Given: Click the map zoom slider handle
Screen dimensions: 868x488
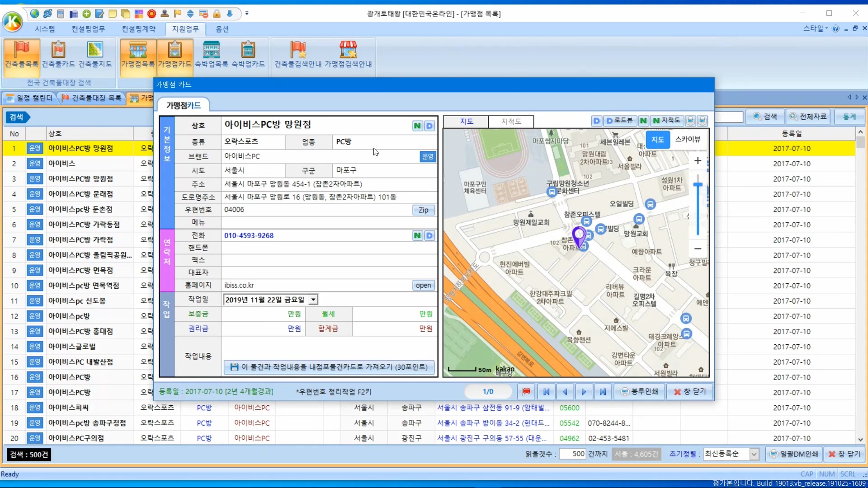Looking at the screenshot, I should [698, 185].
